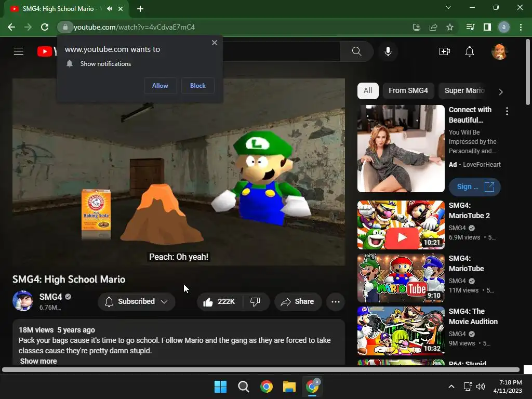Viewport: 532px width, 399px height.
Task: Select the From SMG4 filter chip
Action: [x=408, y=90]
